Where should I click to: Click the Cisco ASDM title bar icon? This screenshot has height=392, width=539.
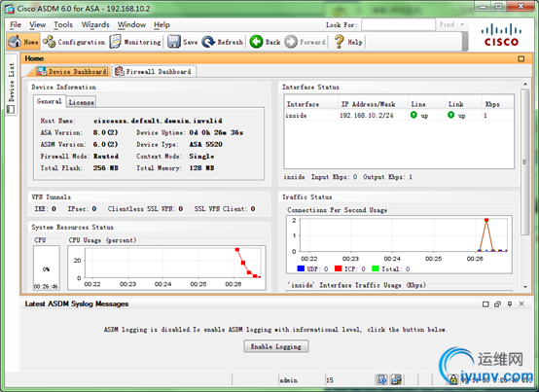coord(10,9)
